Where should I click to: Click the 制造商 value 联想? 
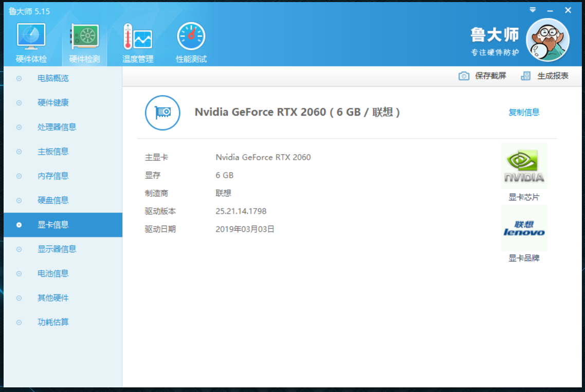click(223, 193)
